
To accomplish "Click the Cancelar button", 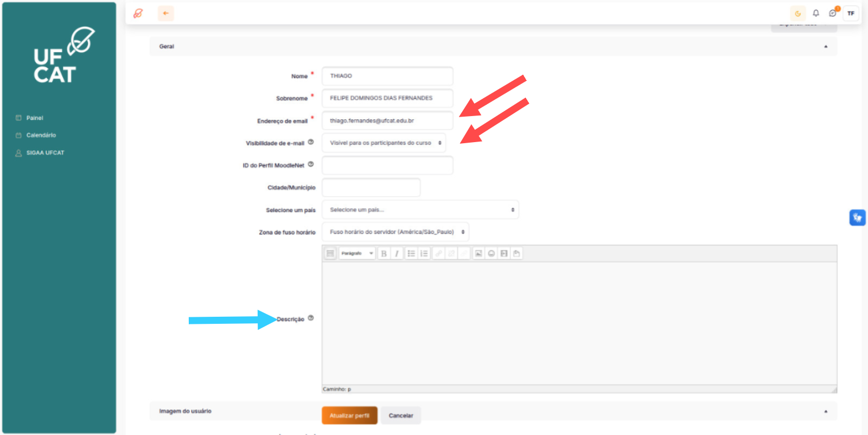I will [x=401, y=415].
